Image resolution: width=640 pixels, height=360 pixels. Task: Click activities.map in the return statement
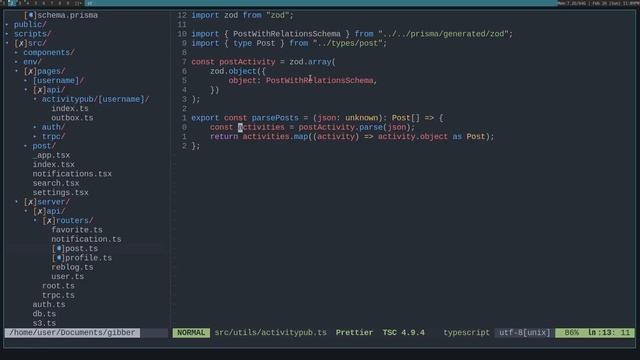(x=276, y=137)
